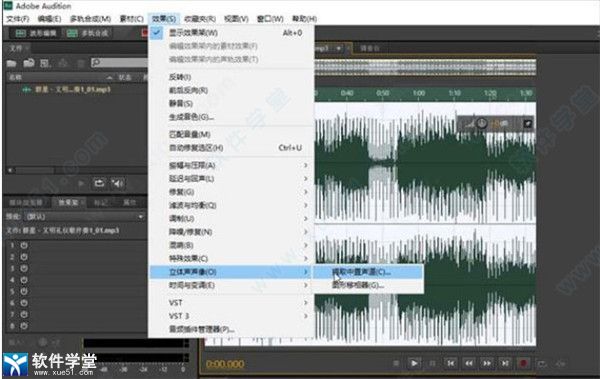Image resolution: width=600 pixels, height=379 pixels.
Task: Adjust the HUD volume knob on waveform
Action: tap(481, 123)
